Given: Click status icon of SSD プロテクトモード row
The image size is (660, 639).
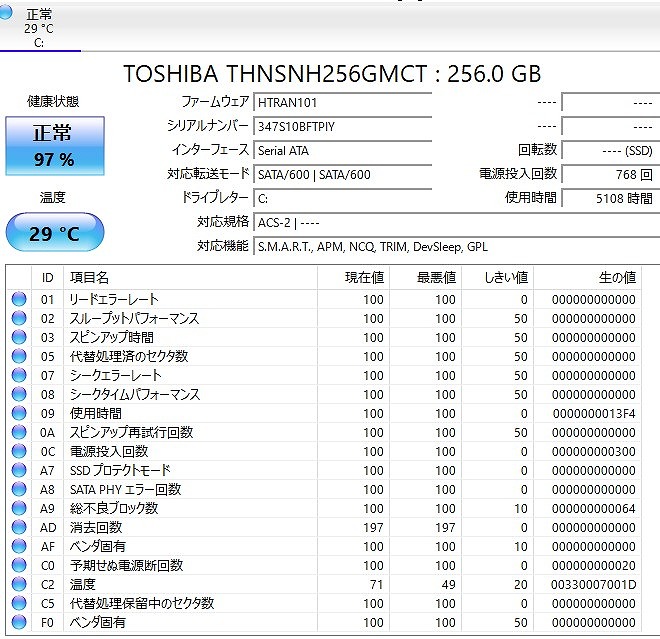Looking at the screenshot, I should pos(19,470).
